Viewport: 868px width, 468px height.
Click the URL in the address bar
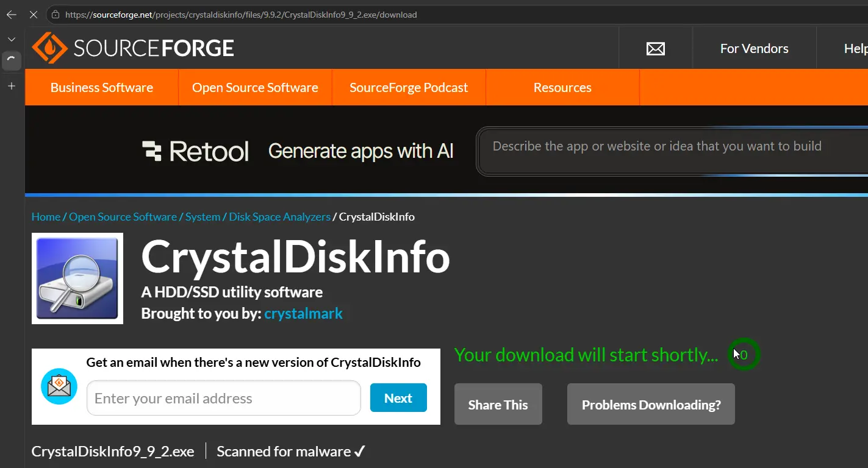coord(241,15)
